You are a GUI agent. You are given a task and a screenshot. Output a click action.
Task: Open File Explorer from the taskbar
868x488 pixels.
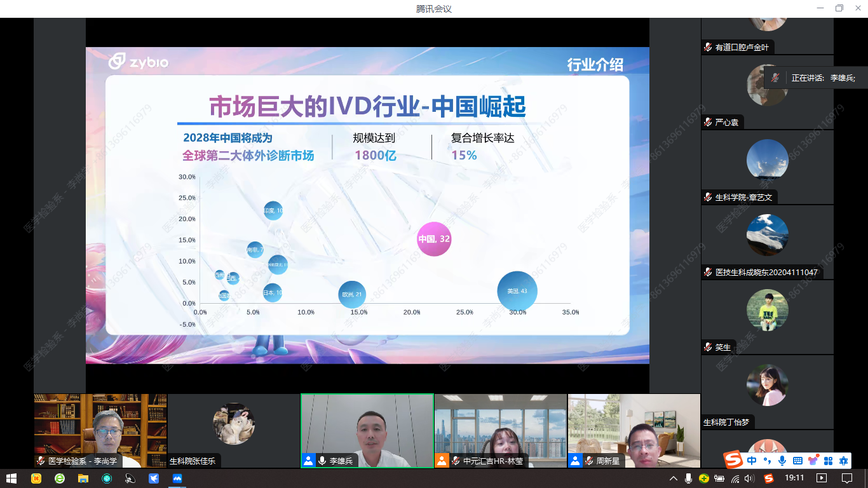[x=83, y=478]
